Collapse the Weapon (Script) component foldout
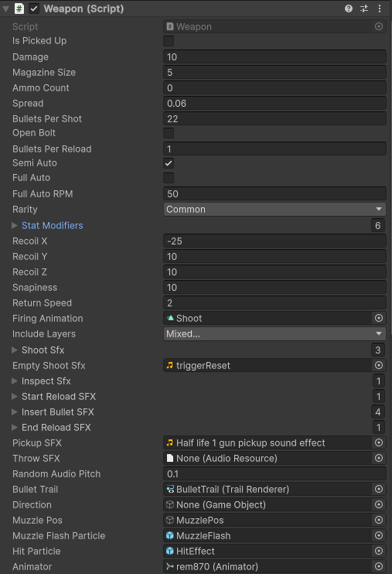 [6, 9]
